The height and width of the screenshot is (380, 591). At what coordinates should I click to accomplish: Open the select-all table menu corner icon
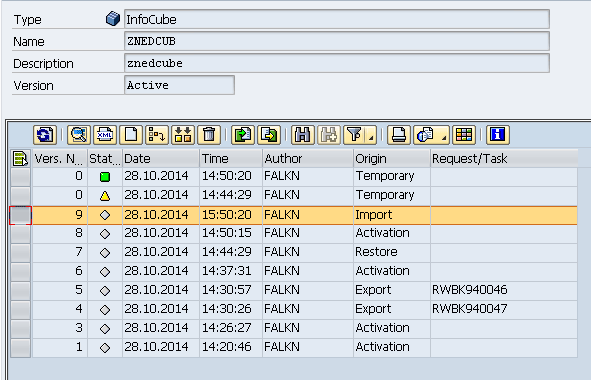(x=20, y=158)
